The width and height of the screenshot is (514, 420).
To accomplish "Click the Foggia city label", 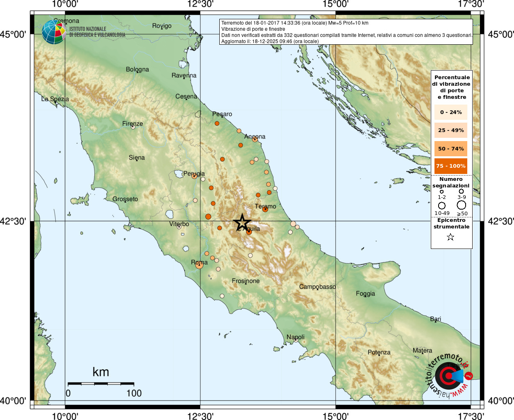I will 365,294.
